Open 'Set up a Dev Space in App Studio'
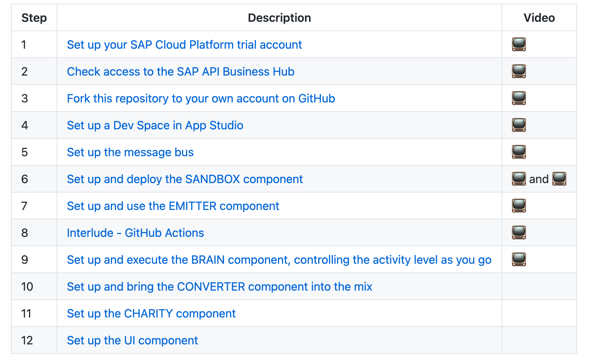The width and height of the screenshot is (596, 364). pyautogui.click(x=155, y=125)
